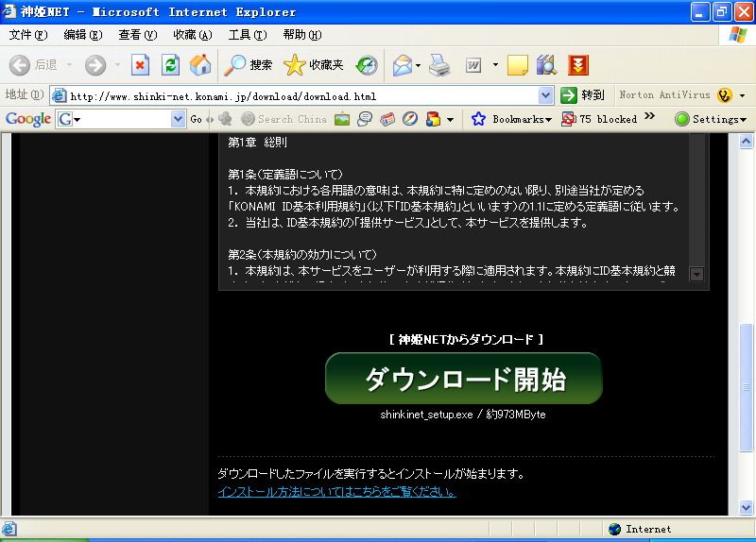Viewport: 756px width, 542px height.
Task: Click page scrollbar down arrow
Action: click(746, 507)
